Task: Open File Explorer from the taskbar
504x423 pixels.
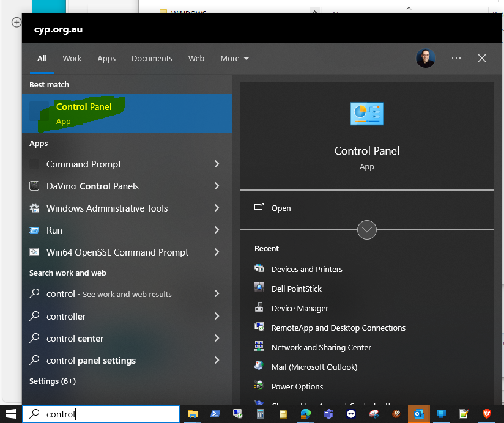Action: (x=192, y=414)
